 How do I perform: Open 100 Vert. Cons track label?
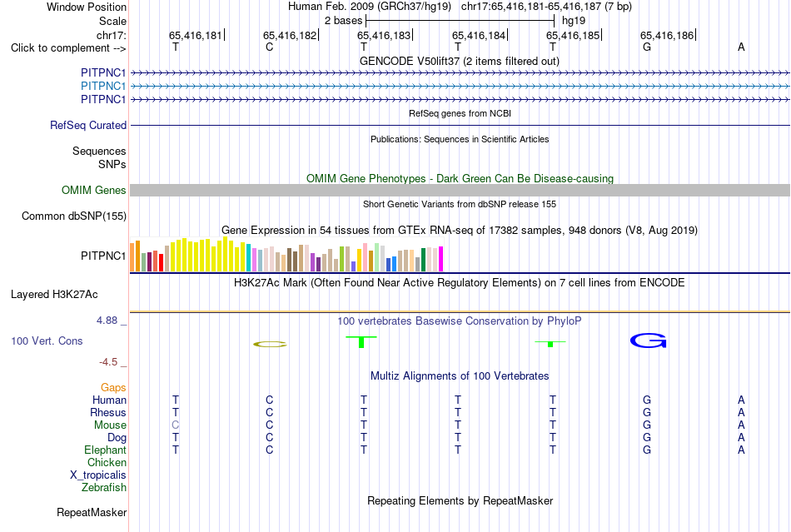tap(47, 341)
